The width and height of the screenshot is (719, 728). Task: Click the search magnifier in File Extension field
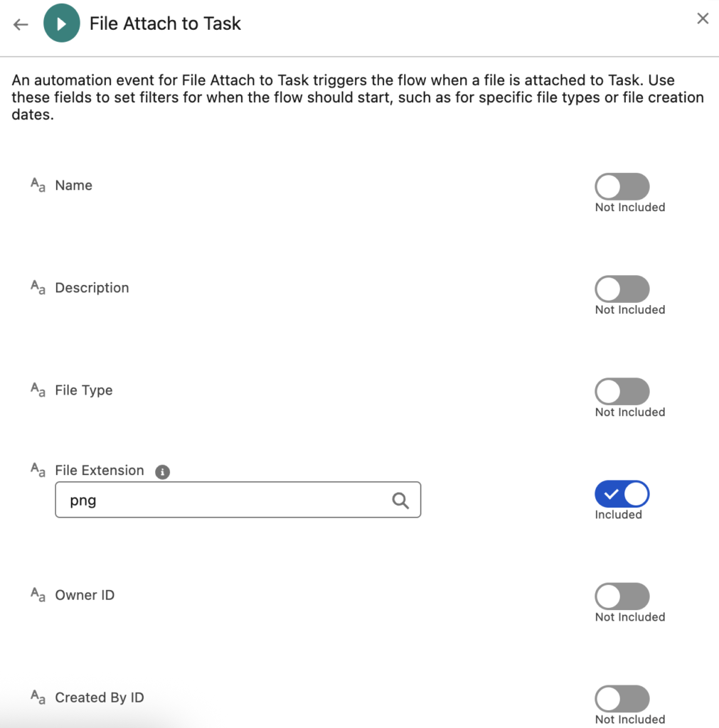(x=400, y=500)
